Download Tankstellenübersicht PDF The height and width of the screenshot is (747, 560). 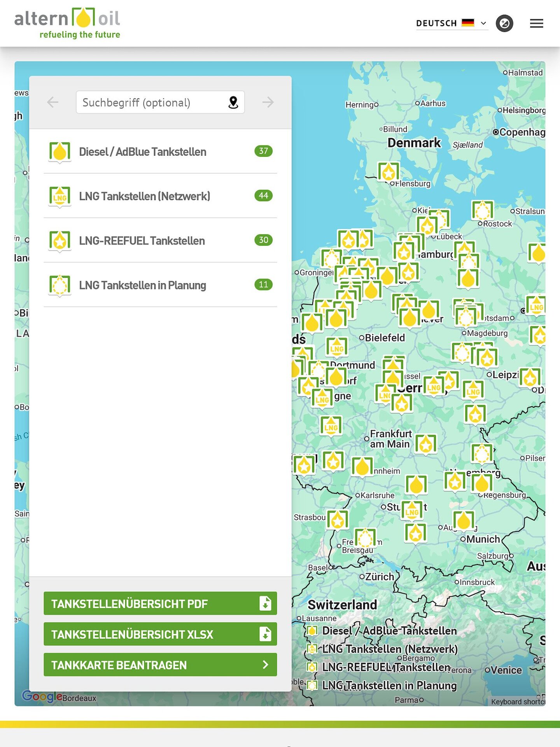pos(160,603)
